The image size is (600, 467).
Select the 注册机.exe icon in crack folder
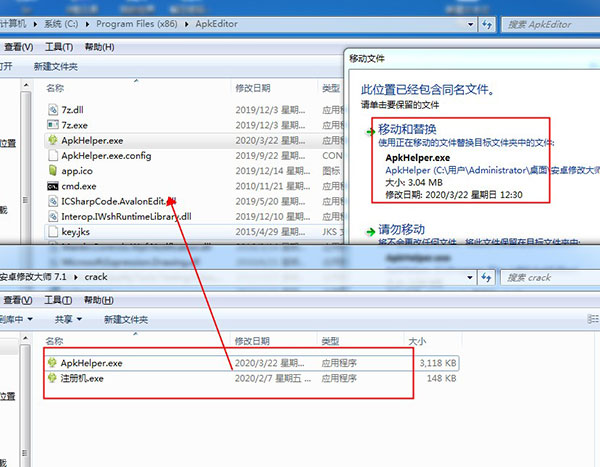tap(52, 379)
